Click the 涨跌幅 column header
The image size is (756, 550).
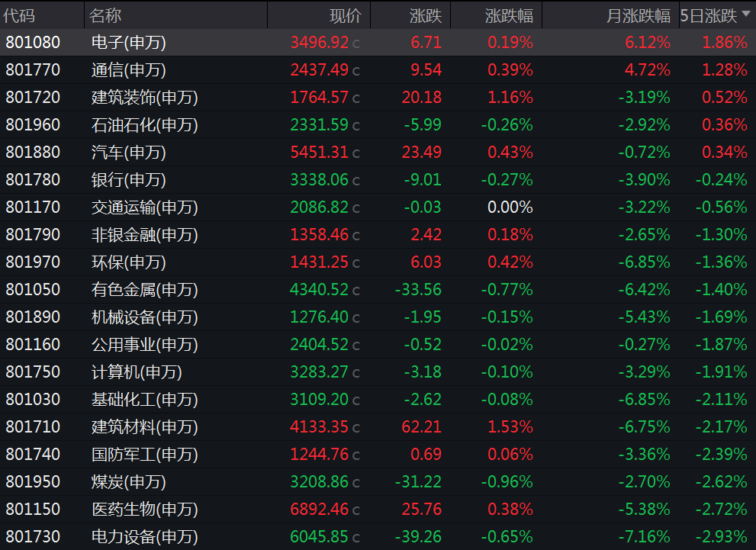(x=509, y=15)
